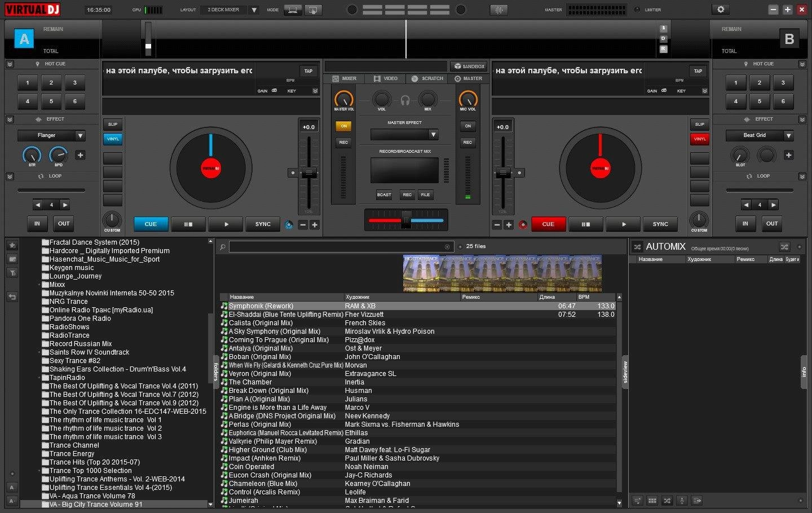Click deck A pitch fader handle

(x=308, y=173)
